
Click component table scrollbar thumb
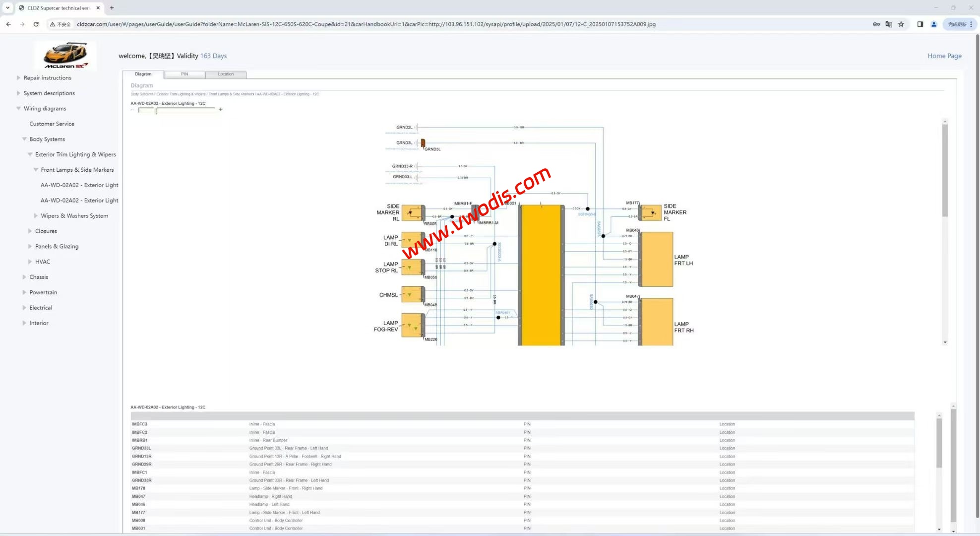click(x=939, y=443)
